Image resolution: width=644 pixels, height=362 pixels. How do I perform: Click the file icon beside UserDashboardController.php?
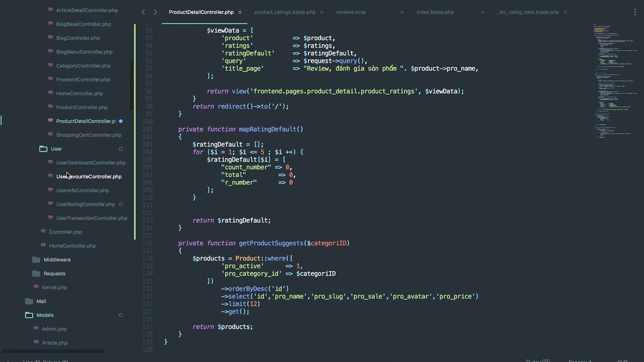pyautogui.click(x=51, y=162)
